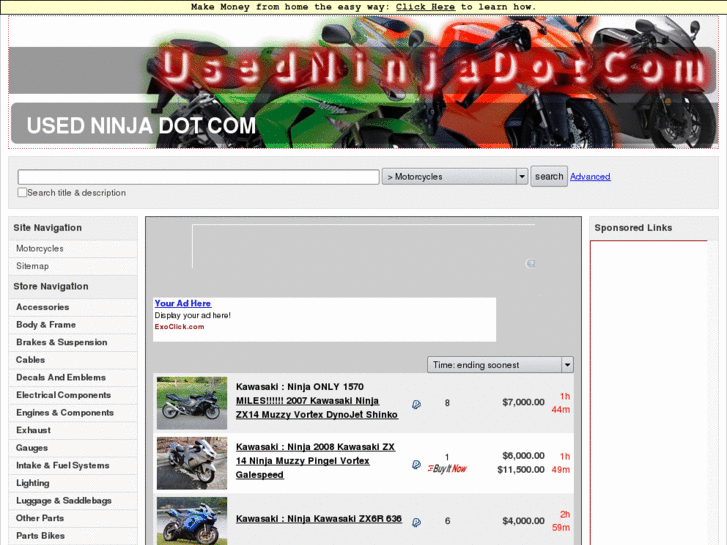This screenshot has width=727, height=545.
Task: Click the bid count 8 on the ZX14 listing
Action: click(x=447, y=403)
